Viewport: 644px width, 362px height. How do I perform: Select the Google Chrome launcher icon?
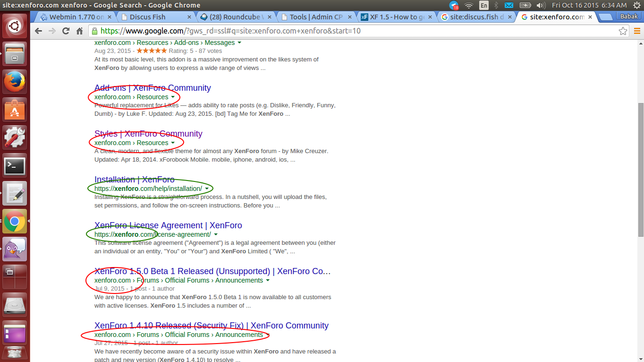click(15, 221)
